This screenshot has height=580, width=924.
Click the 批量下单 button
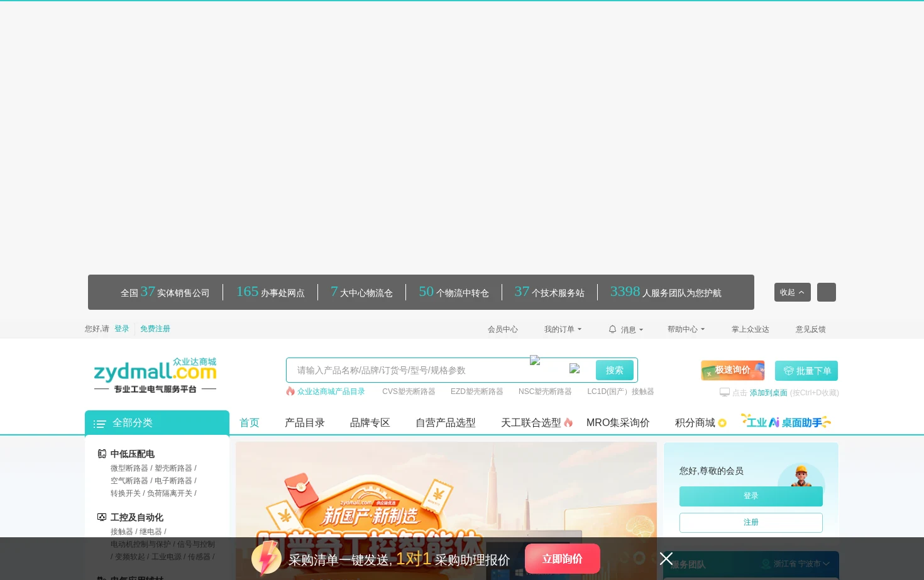tap(806, 371)
